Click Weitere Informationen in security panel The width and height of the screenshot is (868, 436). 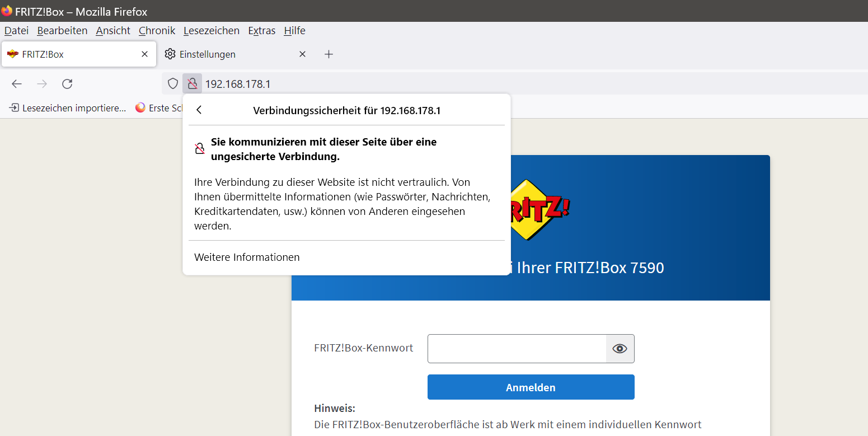click(247, 257)
